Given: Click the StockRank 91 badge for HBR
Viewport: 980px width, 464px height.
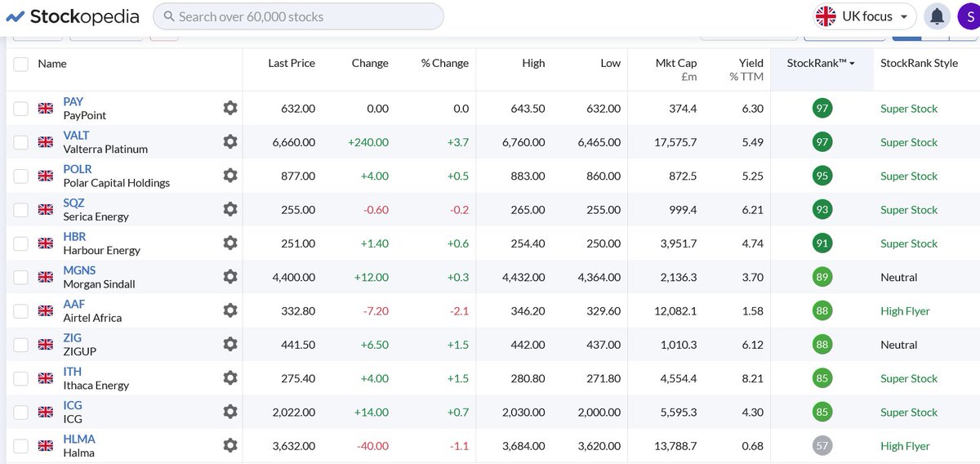Looking at the screenshot, I should pyautogui.click(x=822, y=243).
